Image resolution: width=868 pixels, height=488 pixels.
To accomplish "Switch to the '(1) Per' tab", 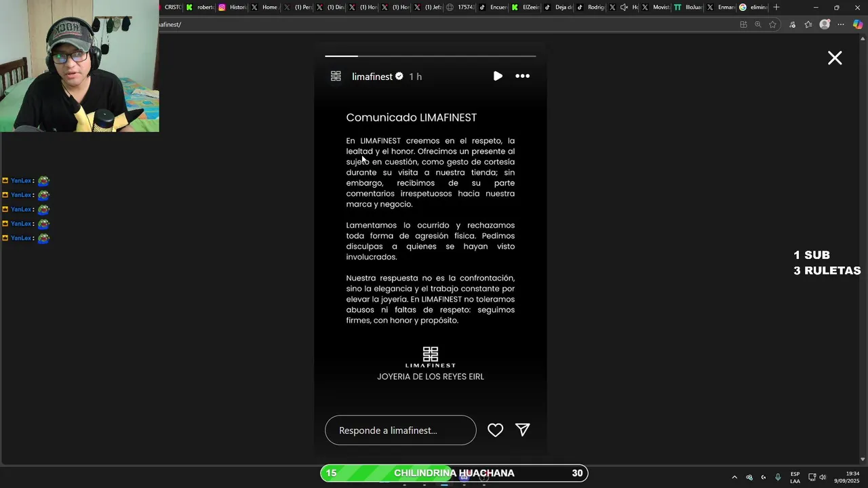I will (x=298, y=7).
